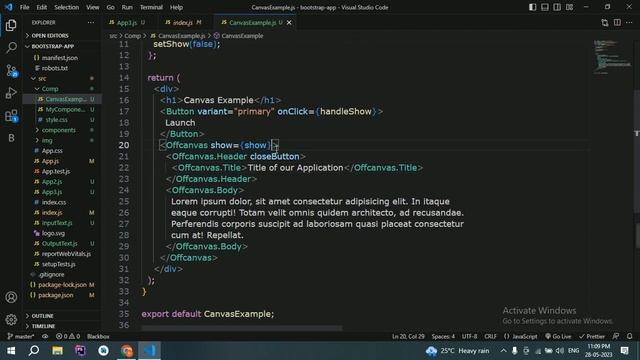Change encoding via UTF-8
The image size is (640, 360).
point(469,336)
